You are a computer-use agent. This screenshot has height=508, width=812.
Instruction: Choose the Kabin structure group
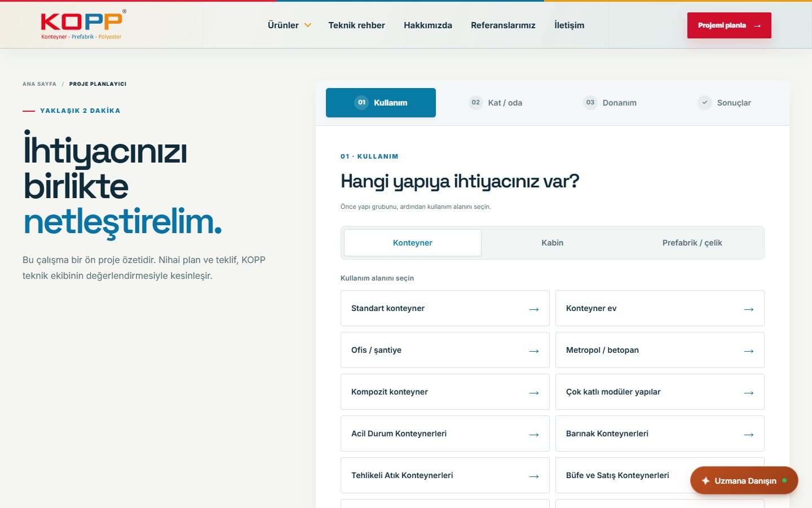553,243
